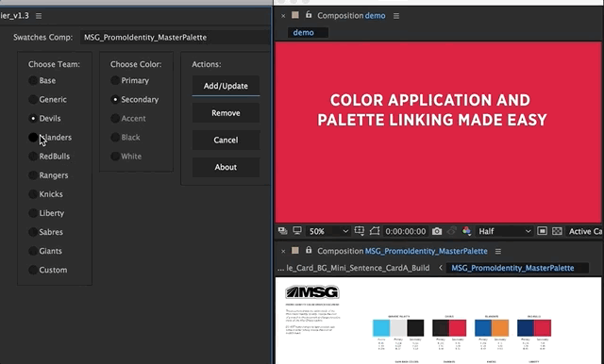Select the Sabres team radio button
The image size is (604, 364).
point(33,232)
